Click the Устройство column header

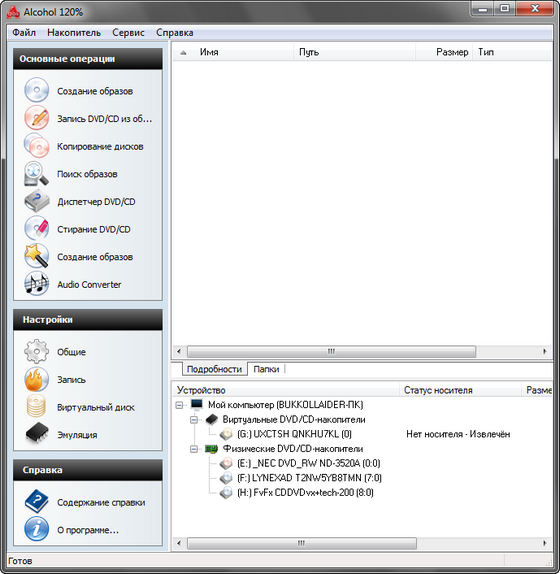[x=285, y=390]
